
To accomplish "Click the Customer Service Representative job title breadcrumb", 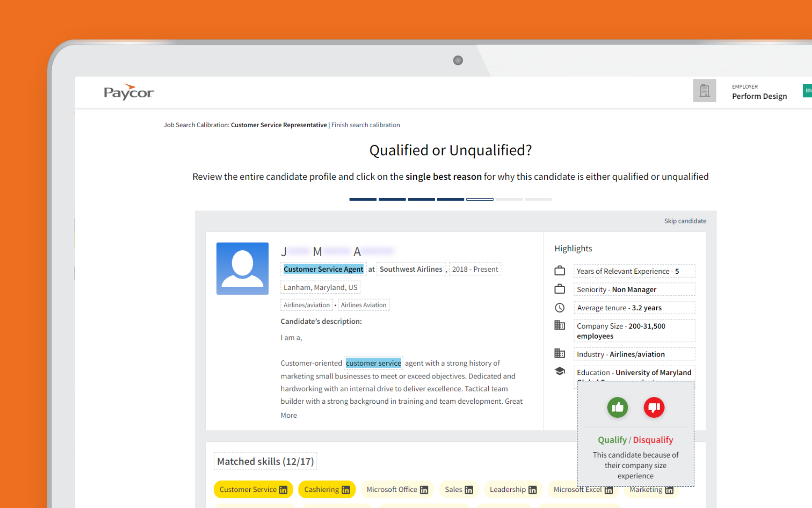I will 279,125.
